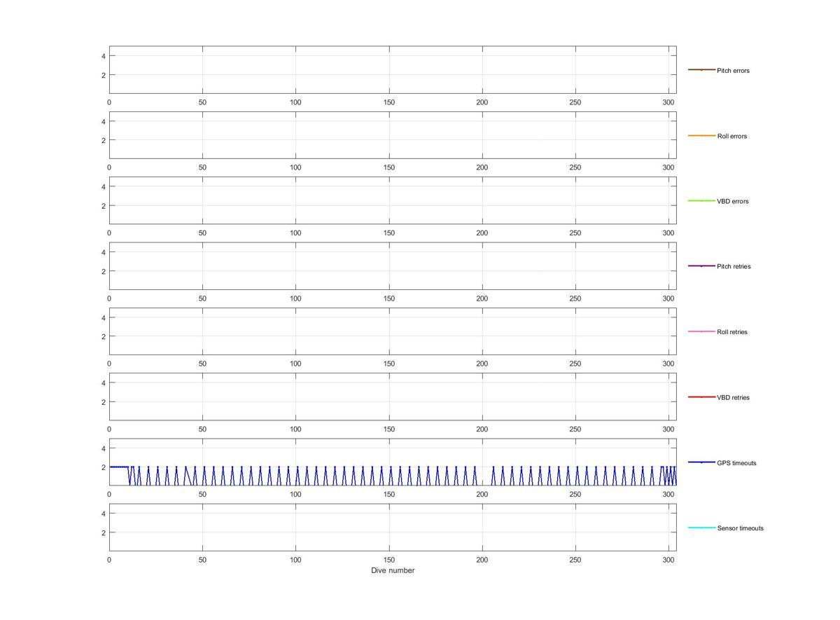The height and width of the screenshot is (620, 840).
Task: Select the brown Pitch errors legend line
Action: click(x=701, y=70)
